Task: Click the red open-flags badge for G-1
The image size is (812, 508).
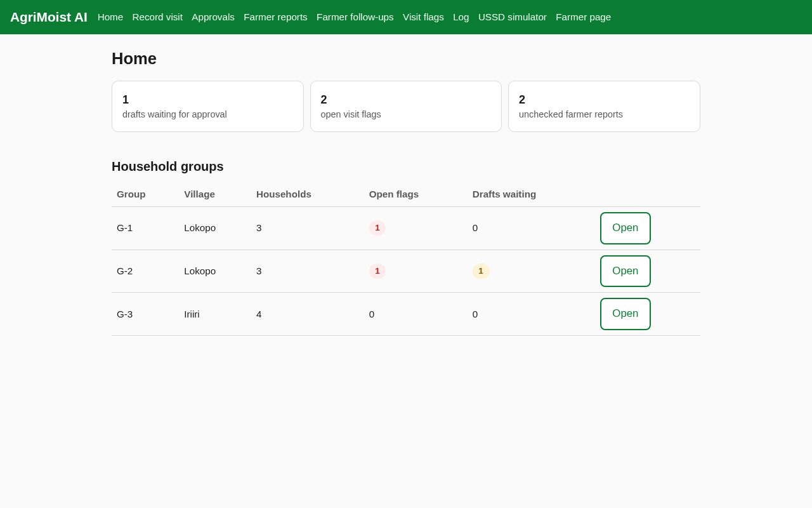Action: (x=377, y=228)
